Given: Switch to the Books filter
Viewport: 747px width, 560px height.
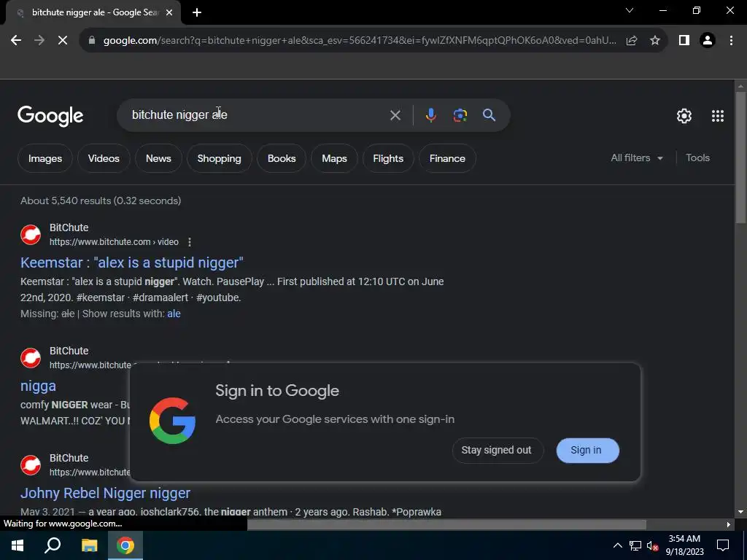Looking at the screenshot, I should pos(282,158).
